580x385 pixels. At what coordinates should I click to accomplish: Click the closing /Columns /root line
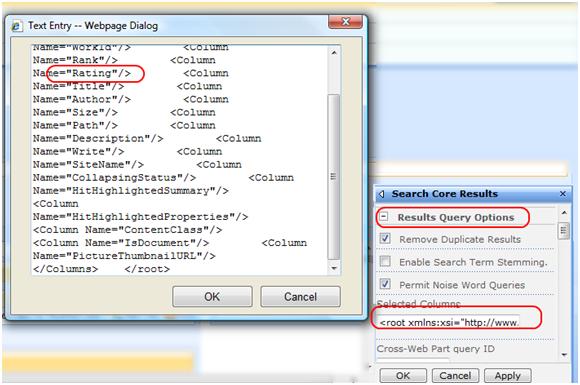[x=101, y=269]
